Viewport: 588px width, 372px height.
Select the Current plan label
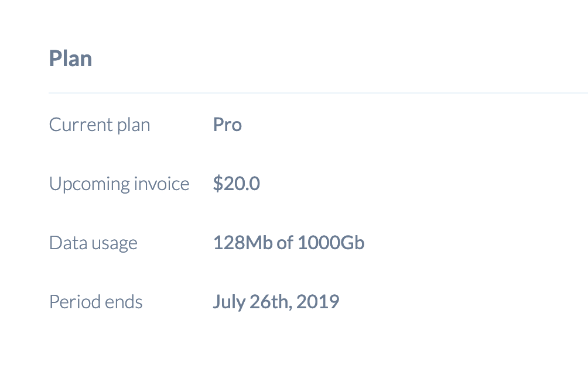pyautogui.click(x=100, y=125)
